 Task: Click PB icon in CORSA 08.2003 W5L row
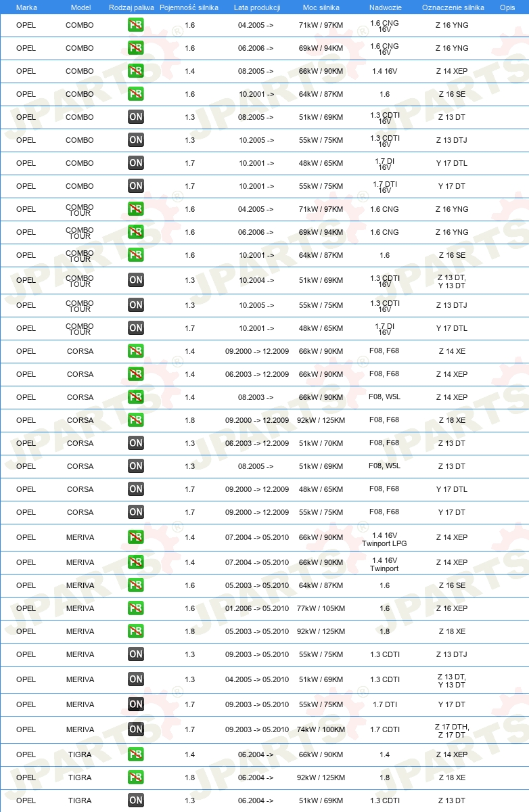pos(135,397)
